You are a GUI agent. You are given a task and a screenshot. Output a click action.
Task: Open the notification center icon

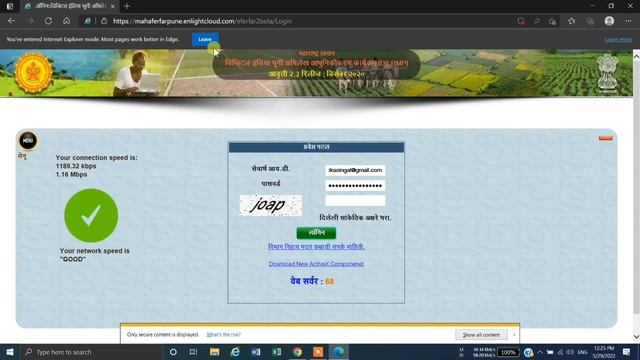[626, 352]
